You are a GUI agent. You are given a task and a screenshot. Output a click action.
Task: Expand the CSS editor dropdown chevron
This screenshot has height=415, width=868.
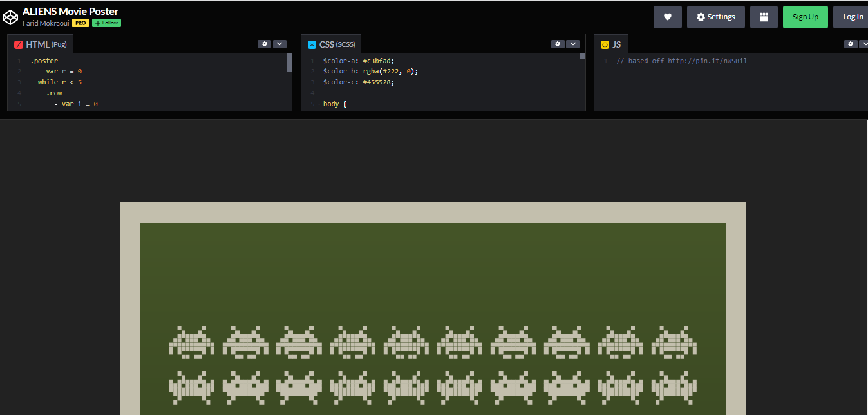(573, 44)
